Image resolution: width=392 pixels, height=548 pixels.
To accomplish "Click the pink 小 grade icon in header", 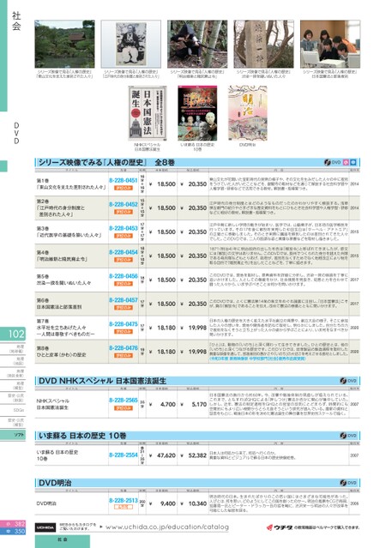I will 346,162.
